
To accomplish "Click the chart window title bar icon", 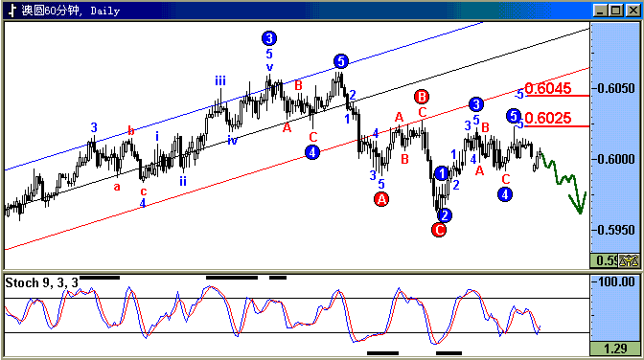I will point(12,11).
